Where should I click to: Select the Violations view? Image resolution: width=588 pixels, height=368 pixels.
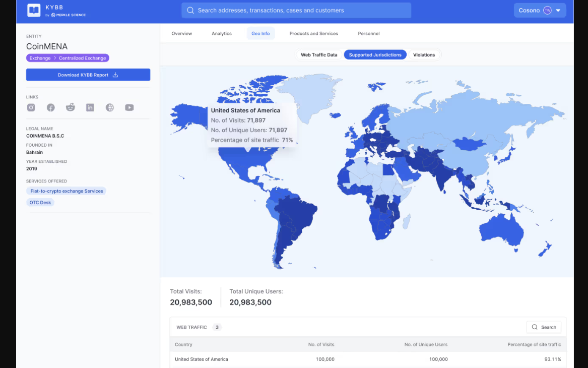424,55
